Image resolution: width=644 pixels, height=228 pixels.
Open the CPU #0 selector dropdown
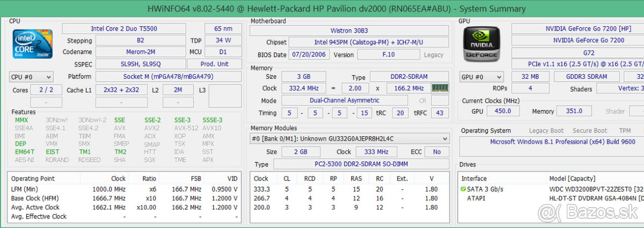point(31,77)
